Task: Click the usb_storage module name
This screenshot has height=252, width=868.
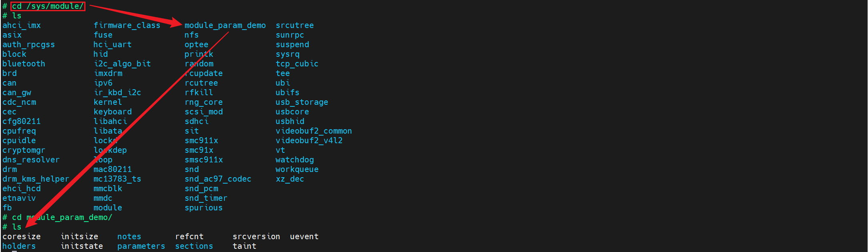Action: [302, 102]
